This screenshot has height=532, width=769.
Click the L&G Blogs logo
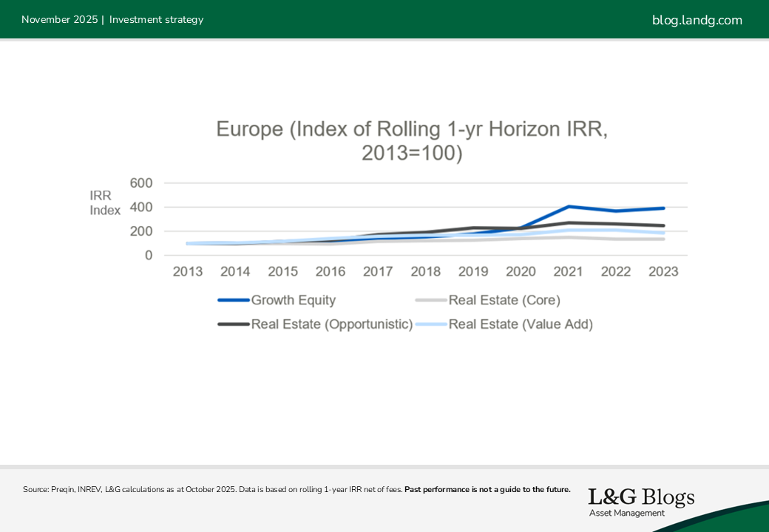(641, 502)
